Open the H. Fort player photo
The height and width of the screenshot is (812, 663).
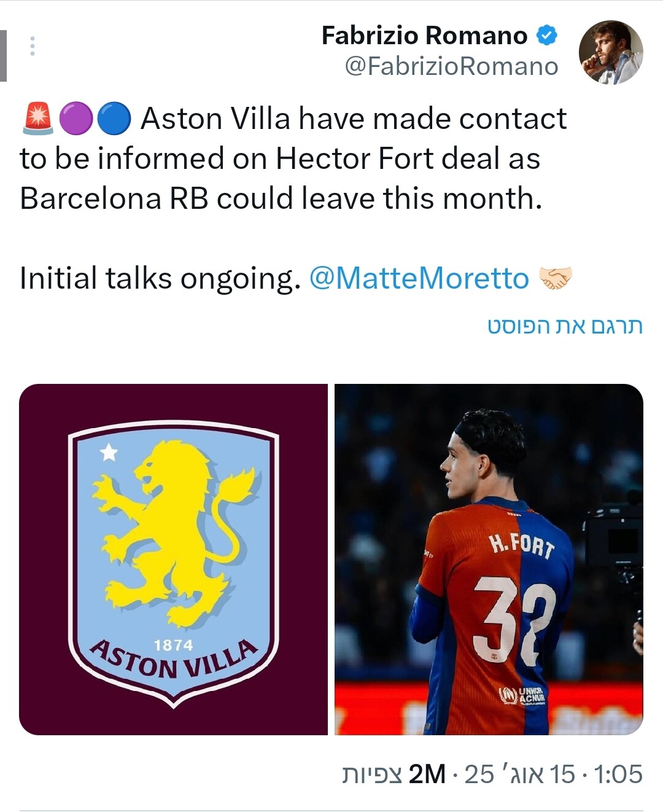pos(489,560)
